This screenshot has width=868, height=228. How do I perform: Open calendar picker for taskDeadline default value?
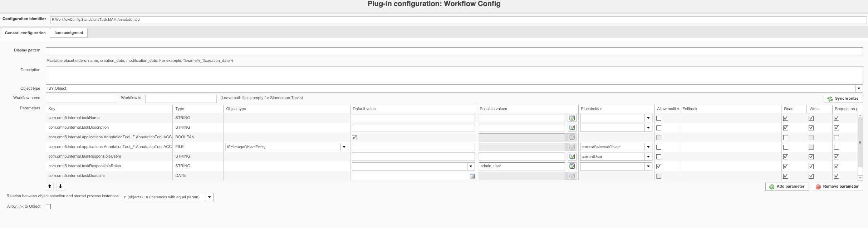click(x=472, y=176)
